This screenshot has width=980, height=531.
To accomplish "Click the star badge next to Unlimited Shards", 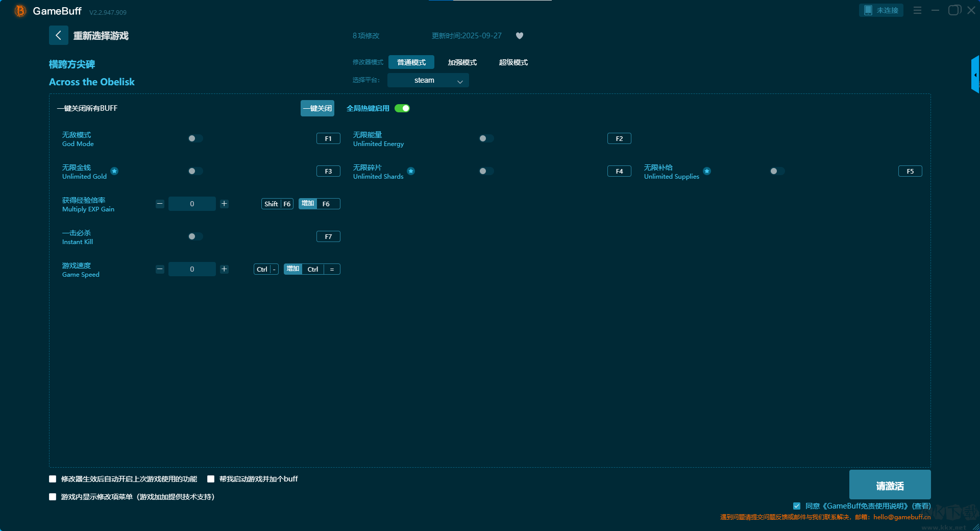I will tap(411, 171).
